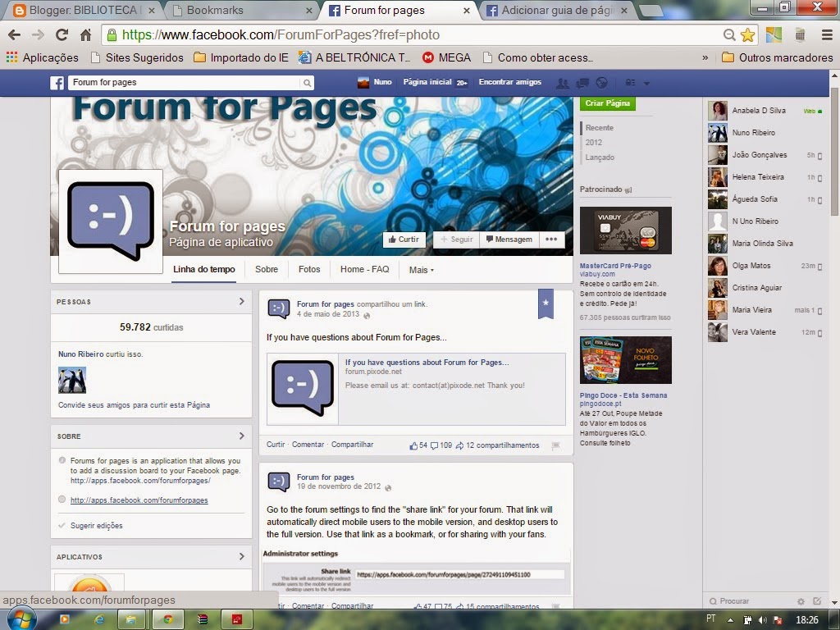840x630 pixels.
Task: Jump to Recente in the timeline navigator
Action: [599, 127]
